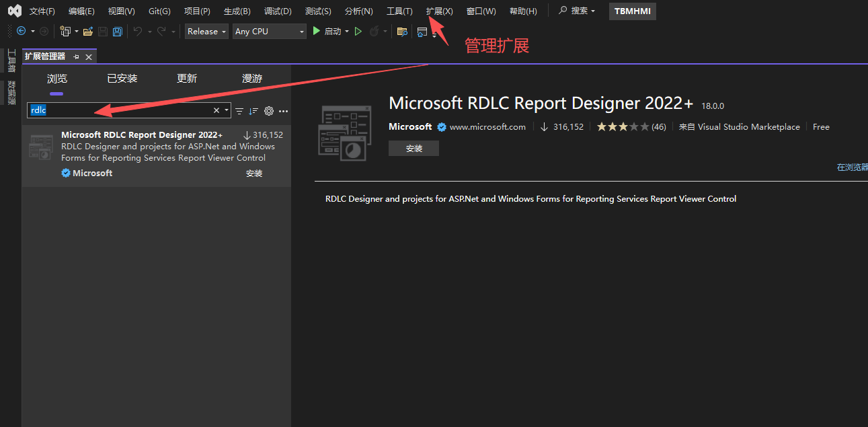Click the green start debugging arrow
This screenshot has width=868, height=427.
pyautogui.click(x=316, y=31)
